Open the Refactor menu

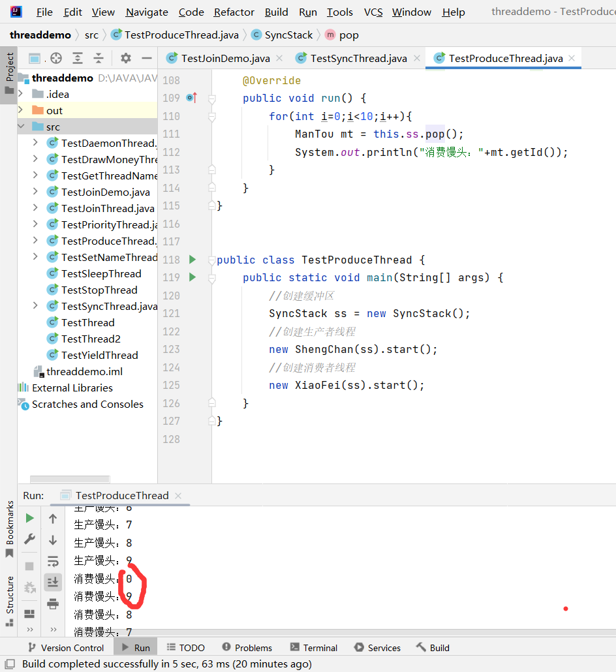coord(234,12)
